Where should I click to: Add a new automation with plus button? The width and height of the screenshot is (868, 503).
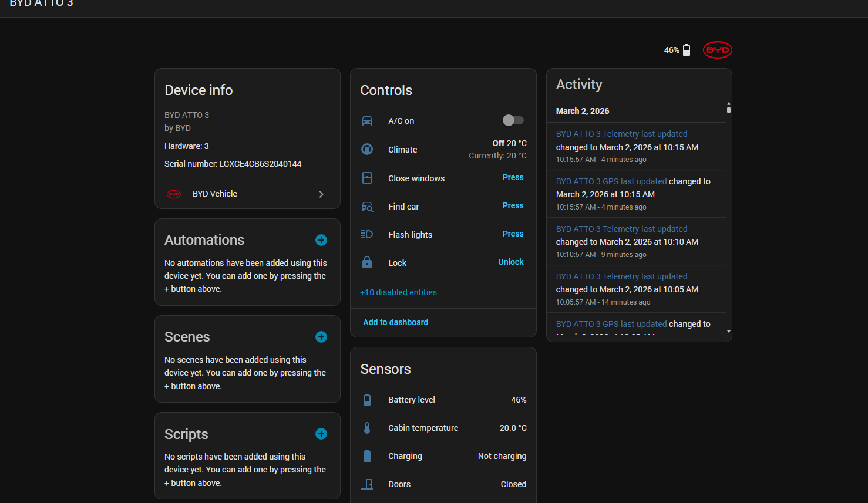pos(321,240)
